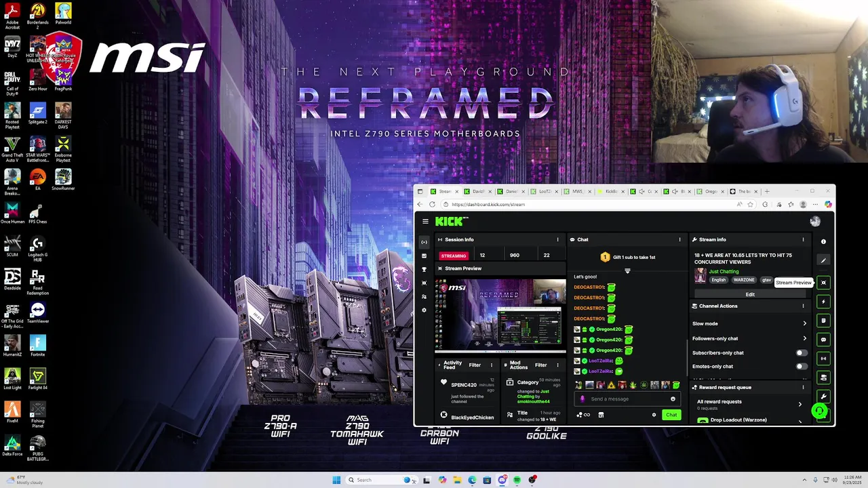Open the profile avatar menu in Kick
868x488 pixels.
815,221
